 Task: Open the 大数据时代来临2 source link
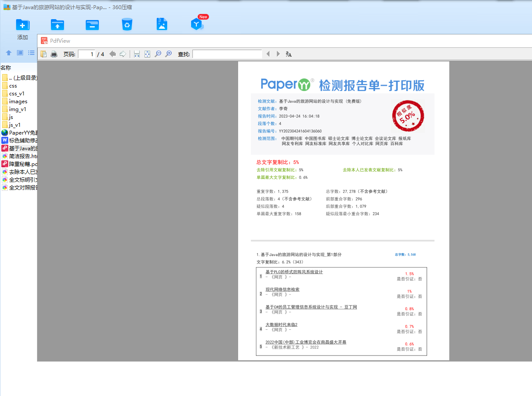(x=282, y=325)
